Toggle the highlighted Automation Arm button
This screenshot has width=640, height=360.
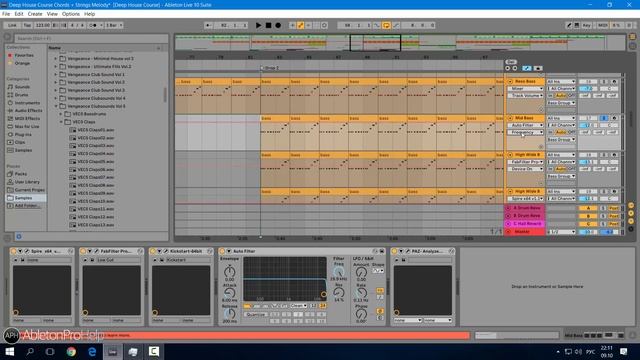tap(300, 25)
